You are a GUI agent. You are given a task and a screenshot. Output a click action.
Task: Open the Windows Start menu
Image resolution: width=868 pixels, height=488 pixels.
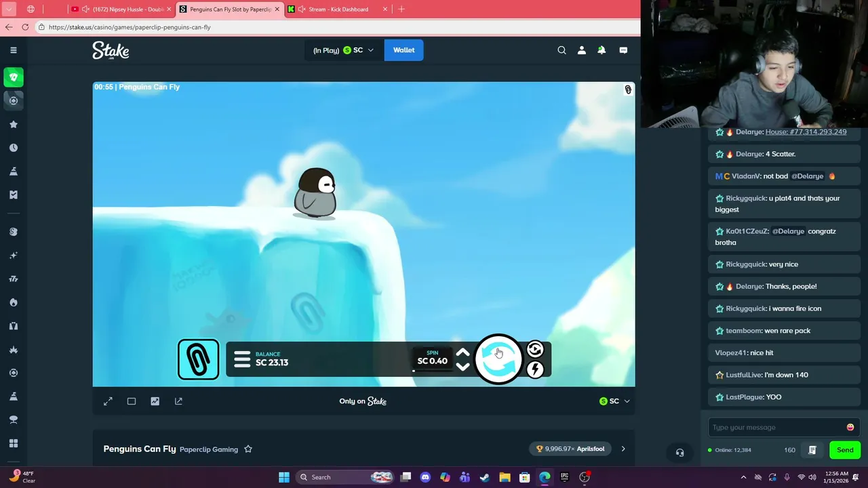(x=284, y=477)
